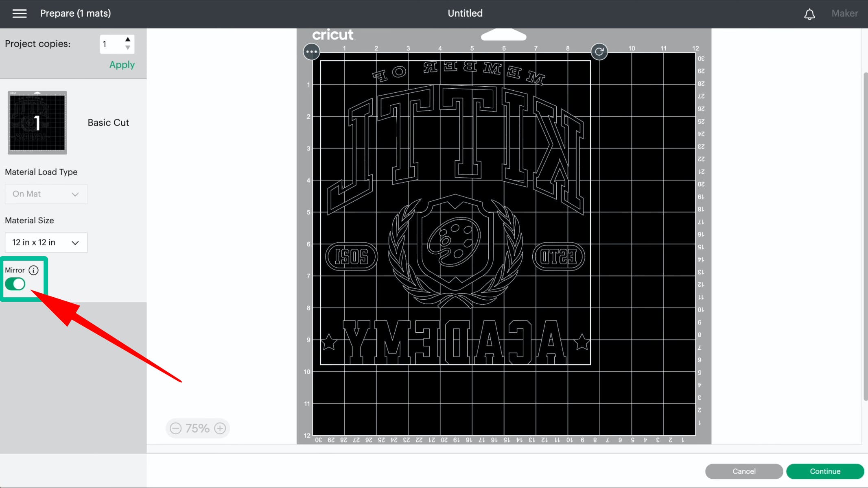Zoom in with the plus icon
Image resolution: width=868 pixels, height=488 pixels.
(220, 428)
